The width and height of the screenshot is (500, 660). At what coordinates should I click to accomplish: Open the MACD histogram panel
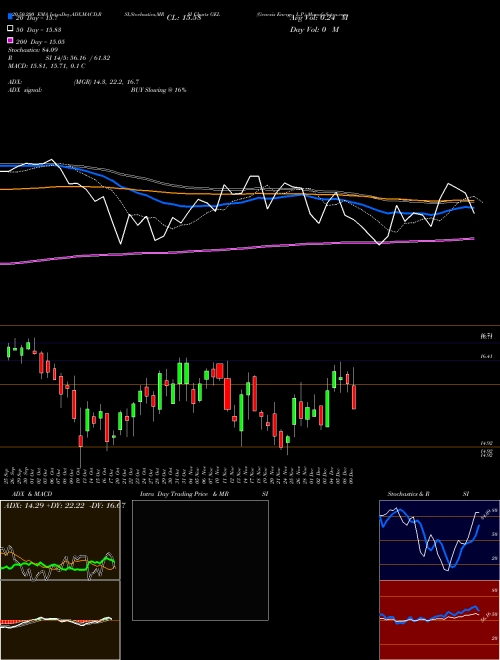tap(60, 620)
